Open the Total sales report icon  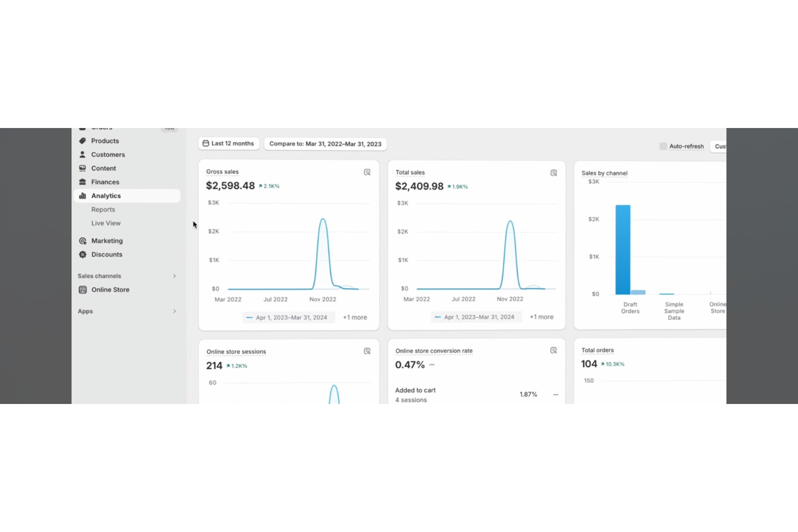[554, 173]
